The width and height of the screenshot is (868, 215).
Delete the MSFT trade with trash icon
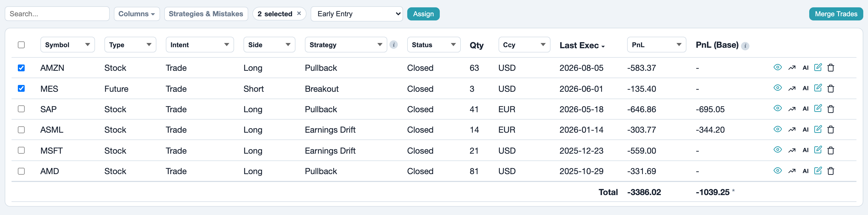(x=831, y=150)
